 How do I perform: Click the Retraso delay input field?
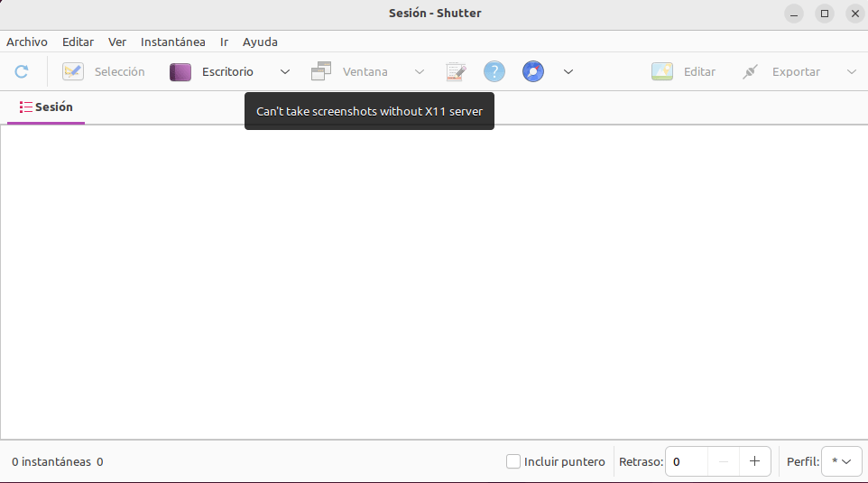pyautogui.click(x=687, y=461)
